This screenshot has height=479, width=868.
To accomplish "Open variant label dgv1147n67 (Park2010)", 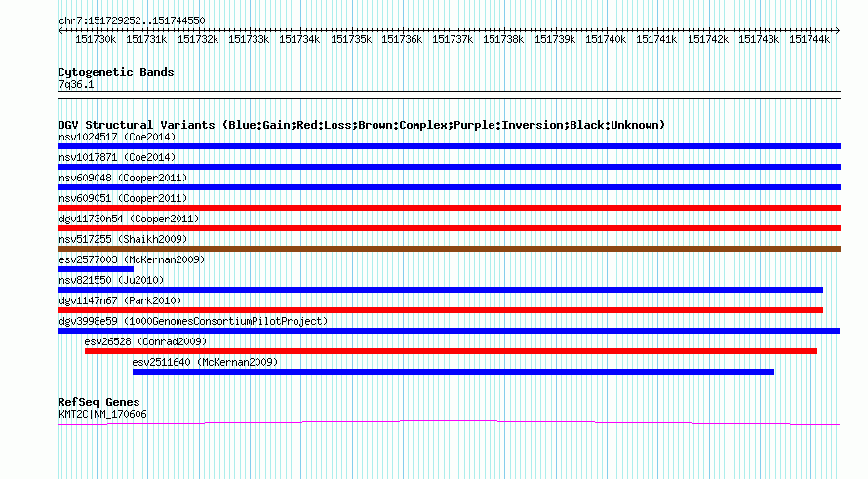I will coord(120,300).
